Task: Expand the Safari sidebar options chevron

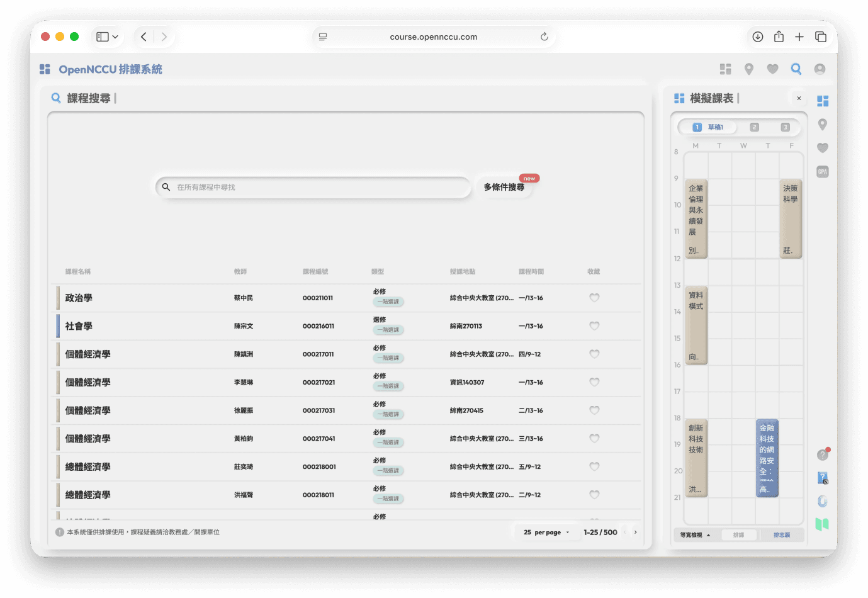Action: click(115, 37)
